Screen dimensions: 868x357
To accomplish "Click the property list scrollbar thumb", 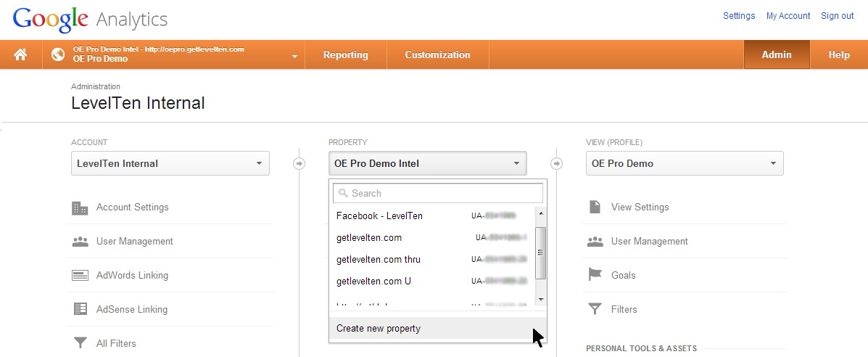I will click(x=541, y=253).
